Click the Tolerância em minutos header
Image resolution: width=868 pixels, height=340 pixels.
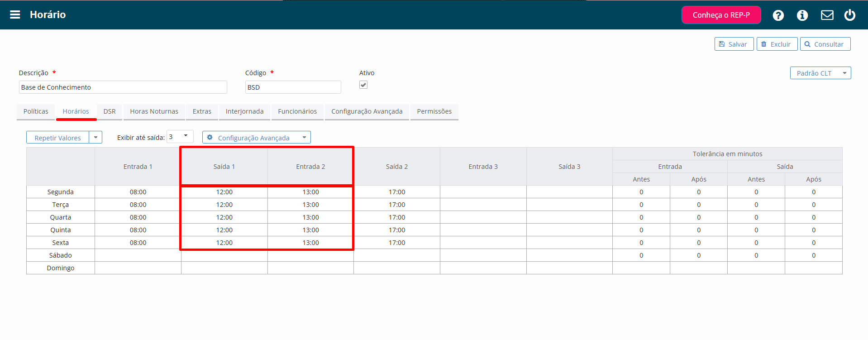pos(727,154)
